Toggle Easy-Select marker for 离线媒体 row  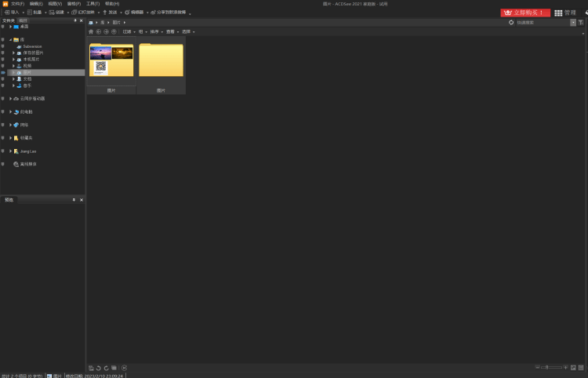pyautogui.click(x=3, y=164)
